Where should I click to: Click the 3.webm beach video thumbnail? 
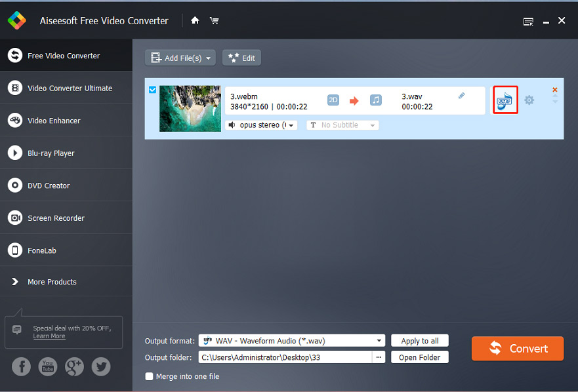(190, 108)
